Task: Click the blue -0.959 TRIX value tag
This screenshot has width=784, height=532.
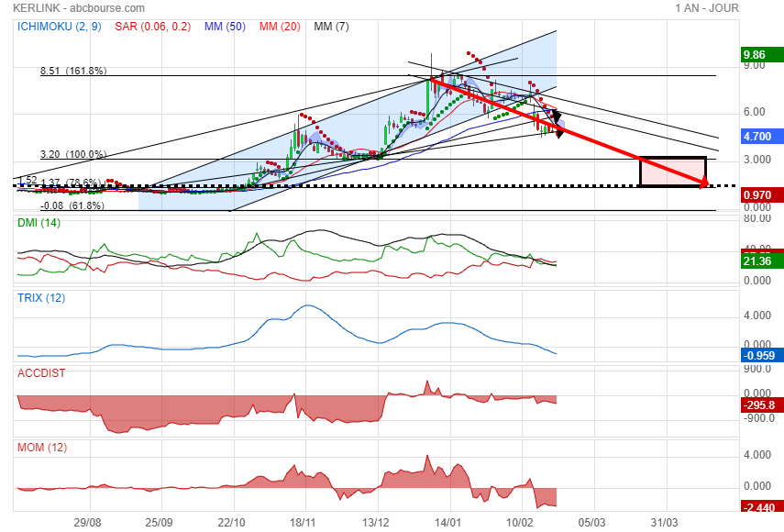Action: tap(762, 356)
